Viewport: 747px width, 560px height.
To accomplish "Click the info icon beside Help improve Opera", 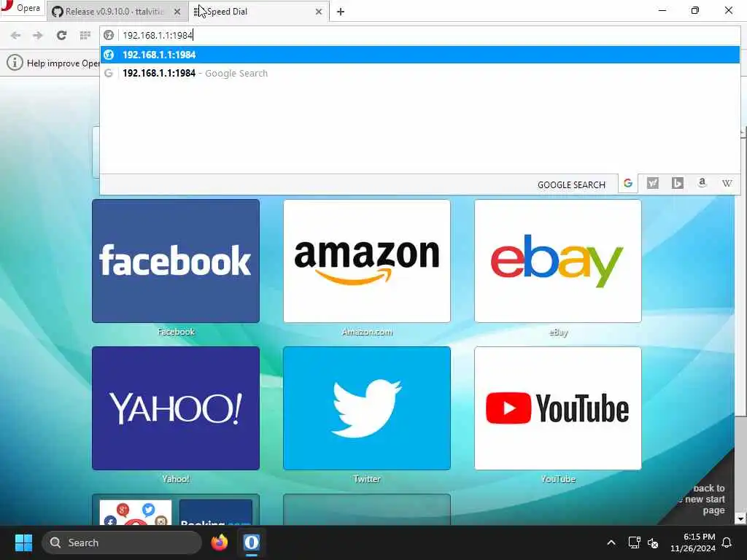I will tap(15, 63).
